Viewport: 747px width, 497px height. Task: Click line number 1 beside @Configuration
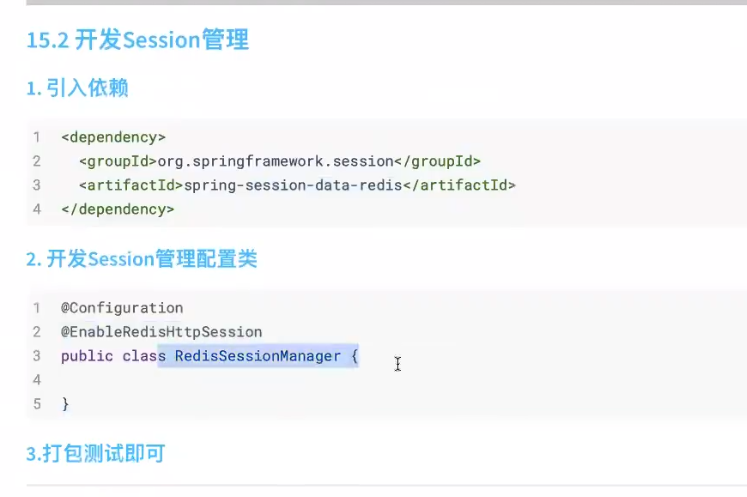tap(37, 308)
